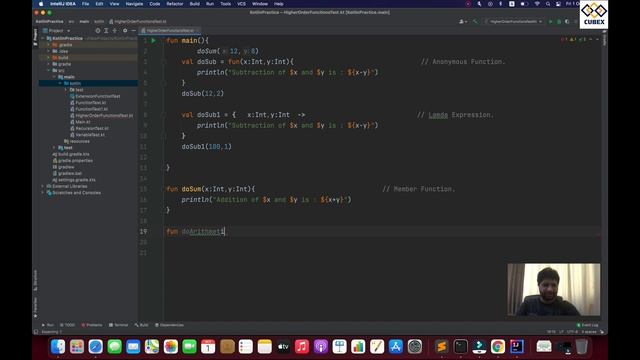Screen dimensions: 640x360
Task: Open App Store from the dock
Action: [x=396, y=347]
